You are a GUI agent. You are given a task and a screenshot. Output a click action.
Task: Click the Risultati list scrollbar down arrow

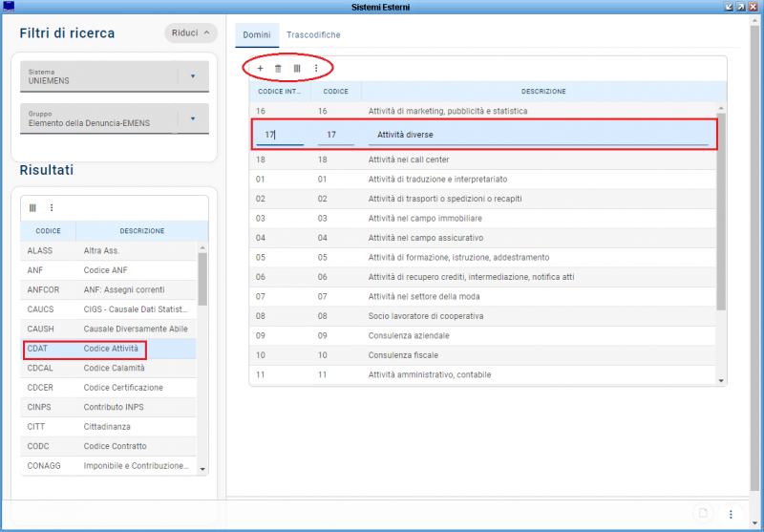[202, 469]
